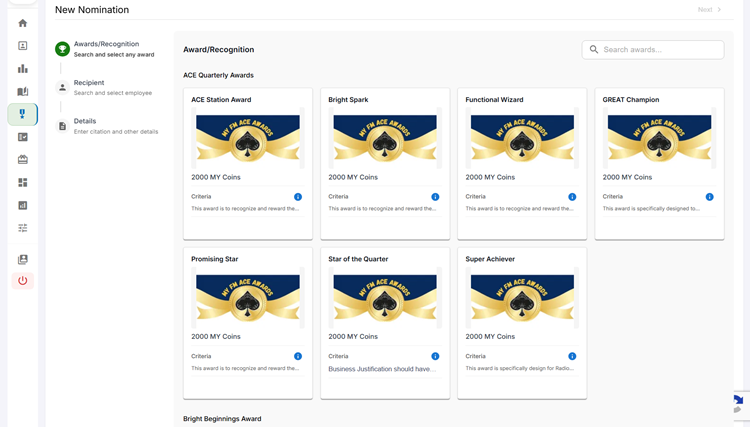Select the Recipient step label
The height and width of the screenshot is (427, 750).
pos(89,82)
